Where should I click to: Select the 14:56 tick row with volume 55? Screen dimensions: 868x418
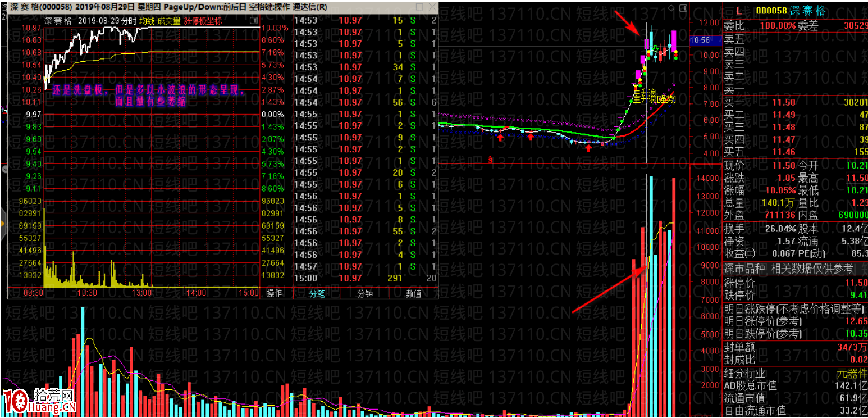click(365, 231)
